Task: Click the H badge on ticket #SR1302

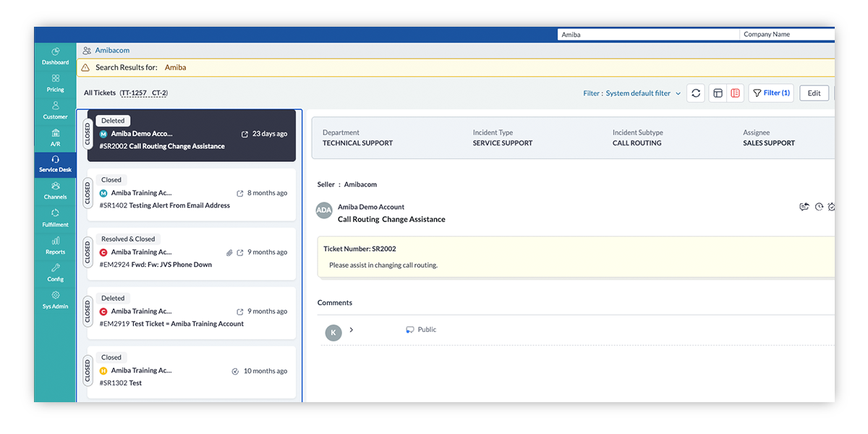Action: tap(103, 371)
